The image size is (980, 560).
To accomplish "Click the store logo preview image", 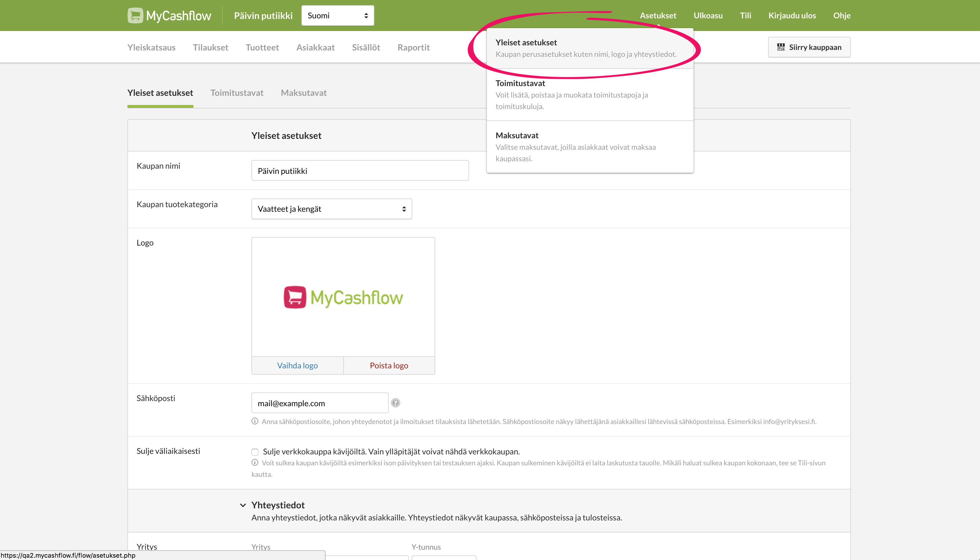I will click(343, 297).
